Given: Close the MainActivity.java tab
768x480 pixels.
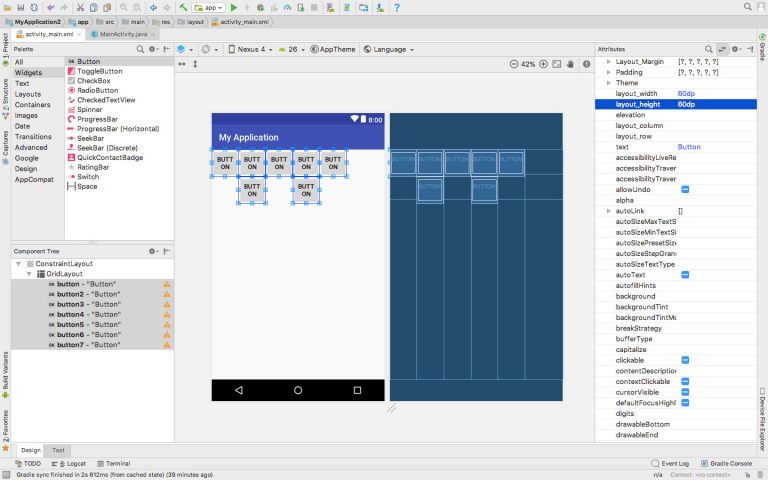Looking at the screenshot, I should 153,34.
